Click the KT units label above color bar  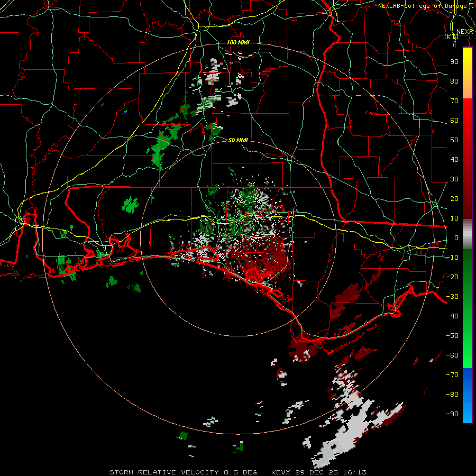(452, 36)
